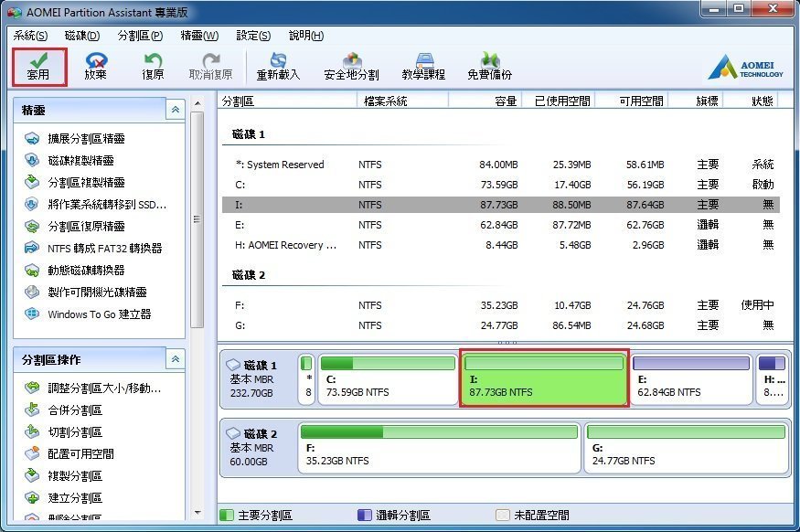This screenshot has width=800, height=532.
Task: Click the 取消復原 (Redo) toolbar icon
Action: click(x=210, y=67)
